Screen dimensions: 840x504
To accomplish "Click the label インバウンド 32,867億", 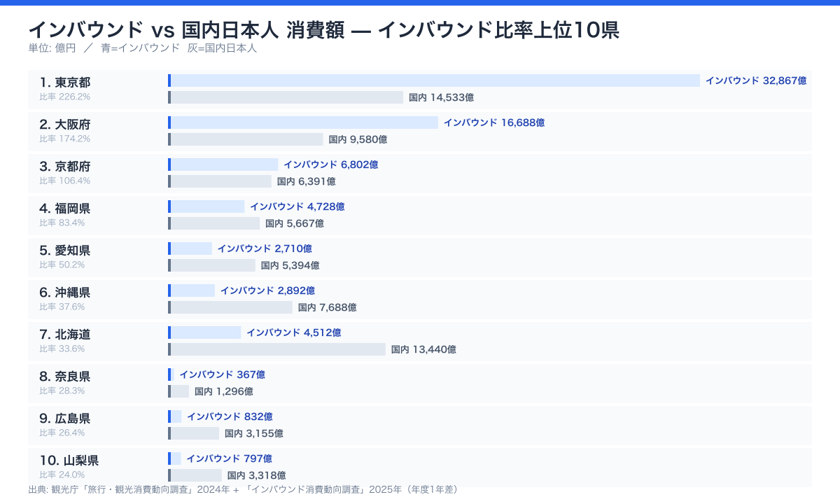I will point(756,80).
